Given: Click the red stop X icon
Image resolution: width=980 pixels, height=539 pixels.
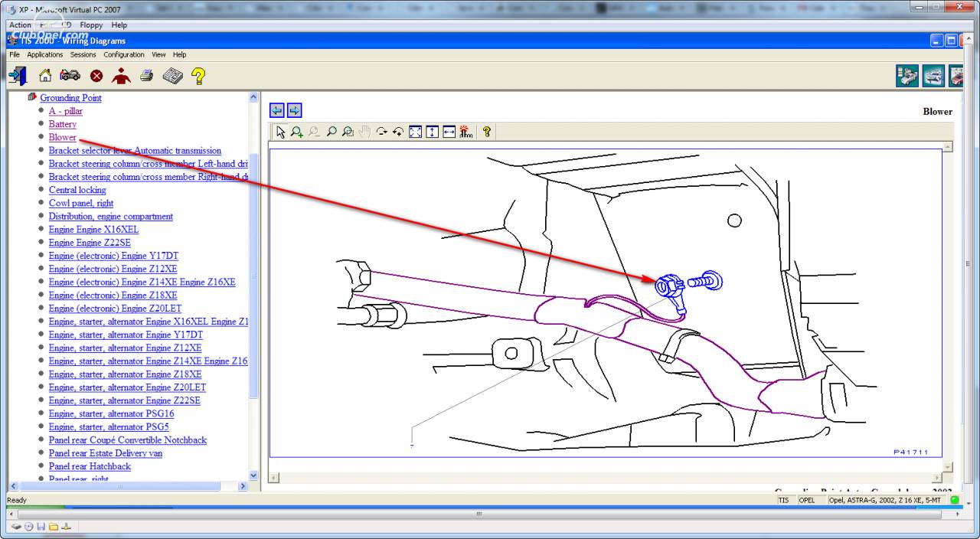Looking at the screenshot, I should tap(96, 76).
